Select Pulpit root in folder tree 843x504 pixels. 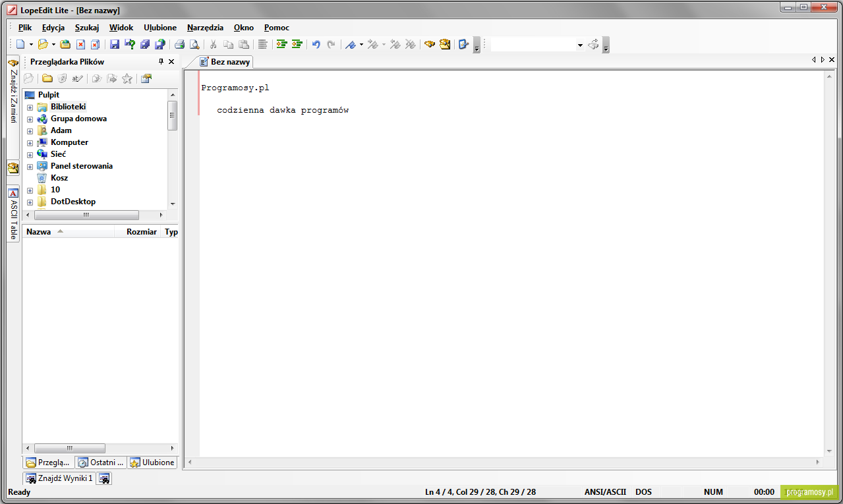tap(49, 95)
